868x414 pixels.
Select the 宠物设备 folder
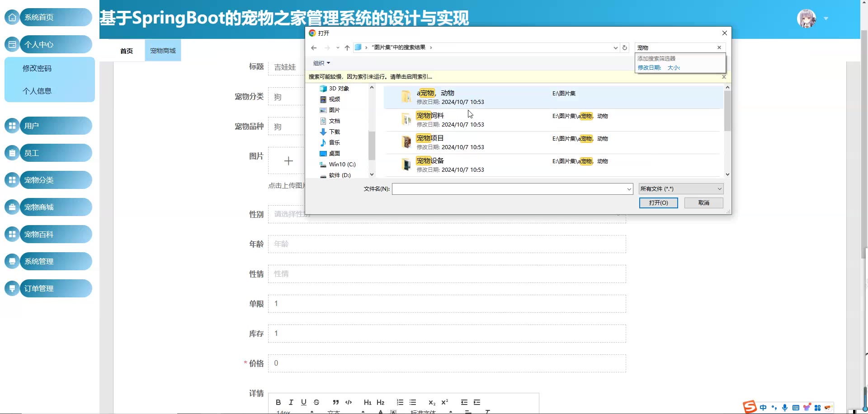click(x=553, y=165)
